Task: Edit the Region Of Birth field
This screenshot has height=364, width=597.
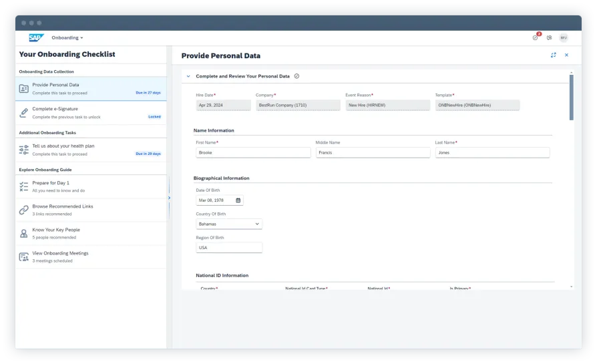Action: coord(229,248)
